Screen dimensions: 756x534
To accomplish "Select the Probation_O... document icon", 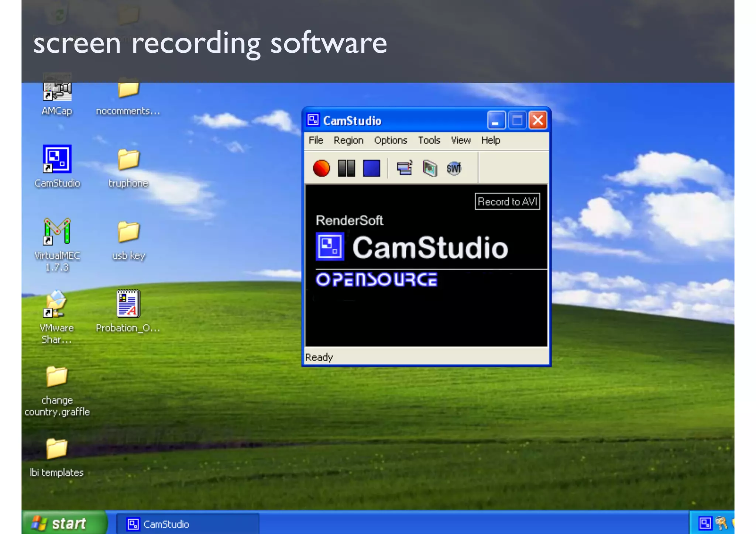I will (128, 311).
